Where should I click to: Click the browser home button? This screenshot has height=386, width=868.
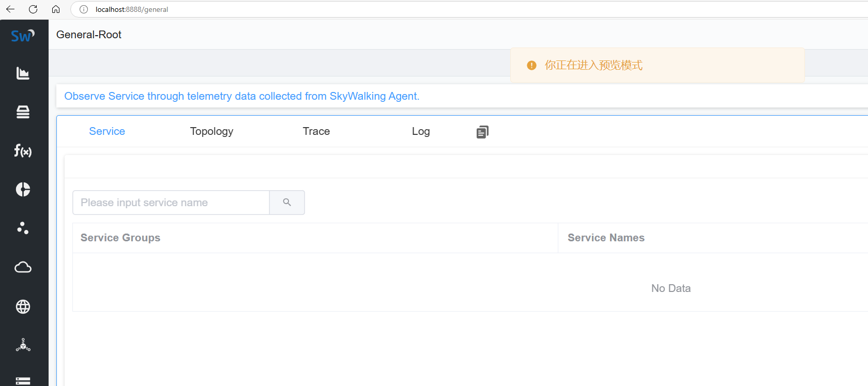(x=56, y=9)
